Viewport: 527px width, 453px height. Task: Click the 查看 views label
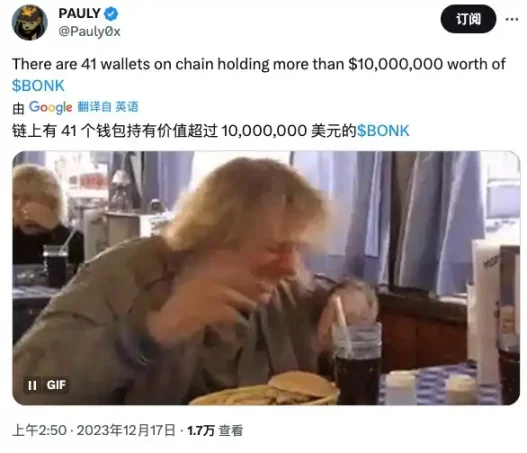coord(231,431)
